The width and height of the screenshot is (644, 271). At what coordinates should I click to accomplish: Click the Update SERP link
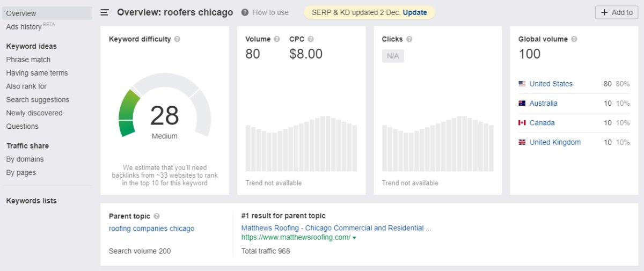point(415,12)
